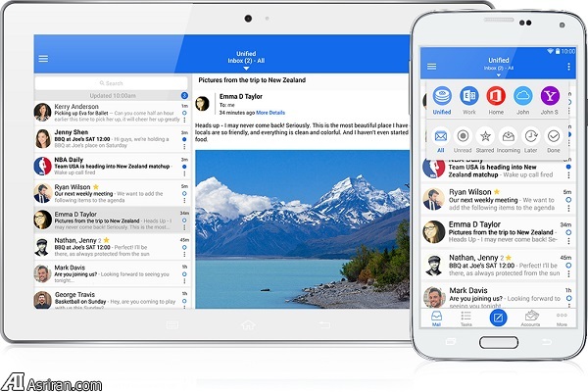Show Later snoozed emails filter
Screen dimensions: 588x392
[531, 136]
